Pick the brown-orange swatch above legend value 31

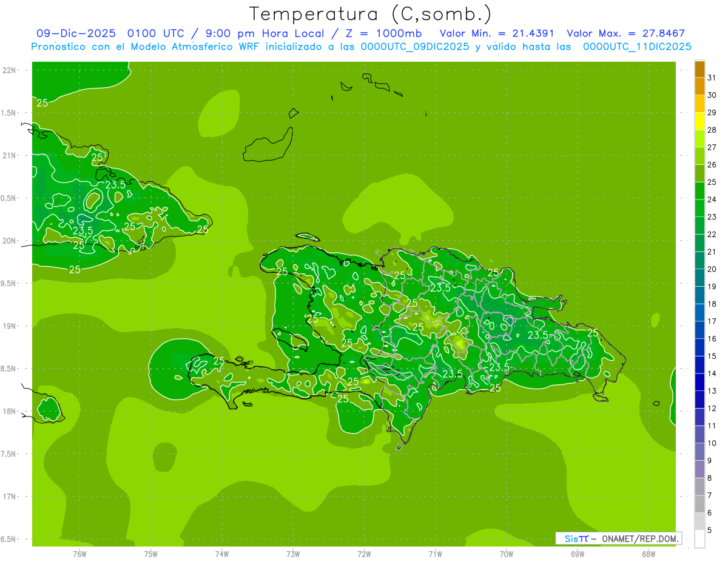699,69
